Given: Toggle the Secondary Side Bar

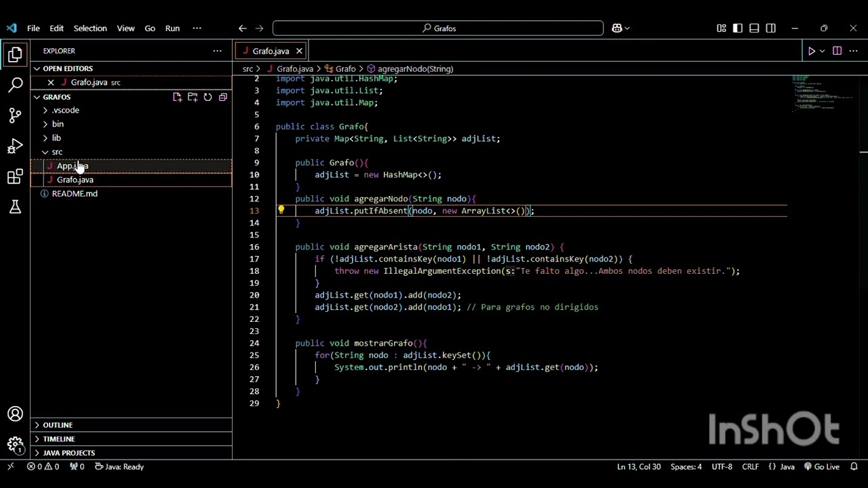Looking at the screenshot, I should point(771,28).
